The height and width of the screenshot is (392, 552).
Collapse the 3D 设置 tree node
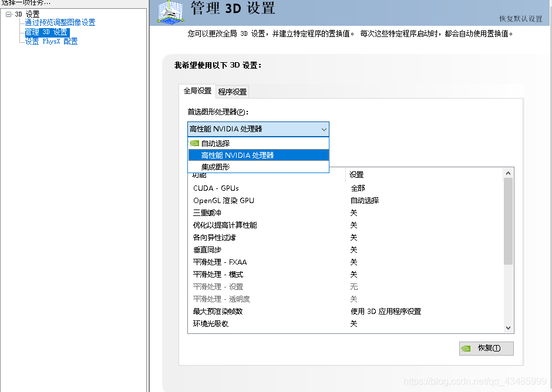click(8, 15)
